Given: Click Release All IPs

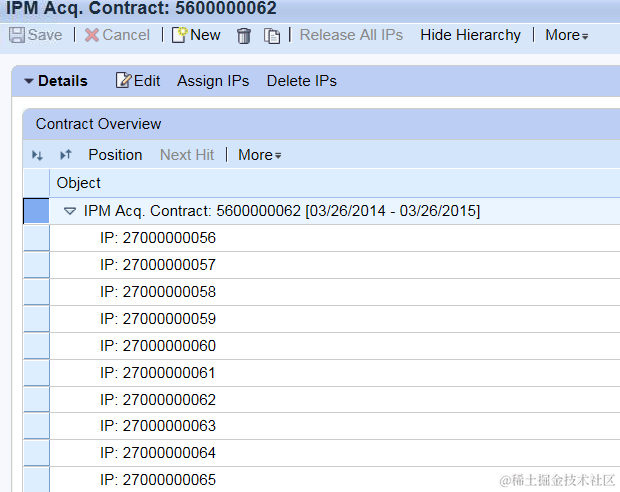Looking at the screenshot, I should 351,35.
